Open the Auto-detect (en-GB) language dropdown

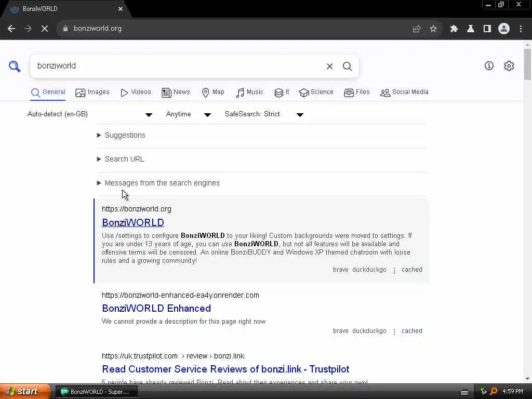click(89, 114)
